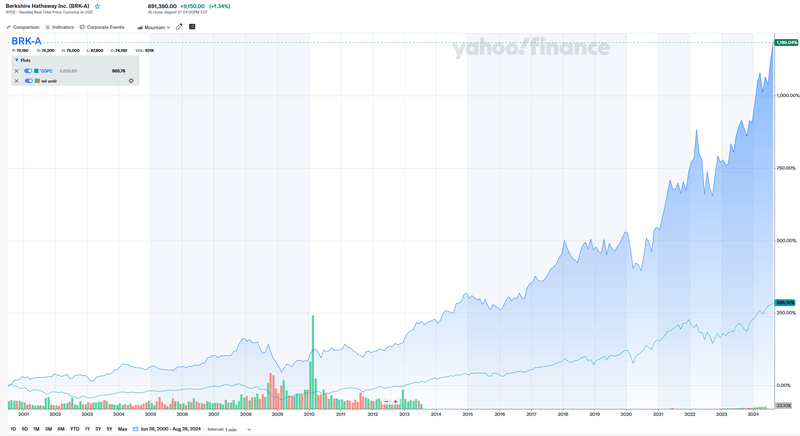The image size is (800, 436).
Task: Add BRK-A to watchlist with star icon
Action: 97,6
